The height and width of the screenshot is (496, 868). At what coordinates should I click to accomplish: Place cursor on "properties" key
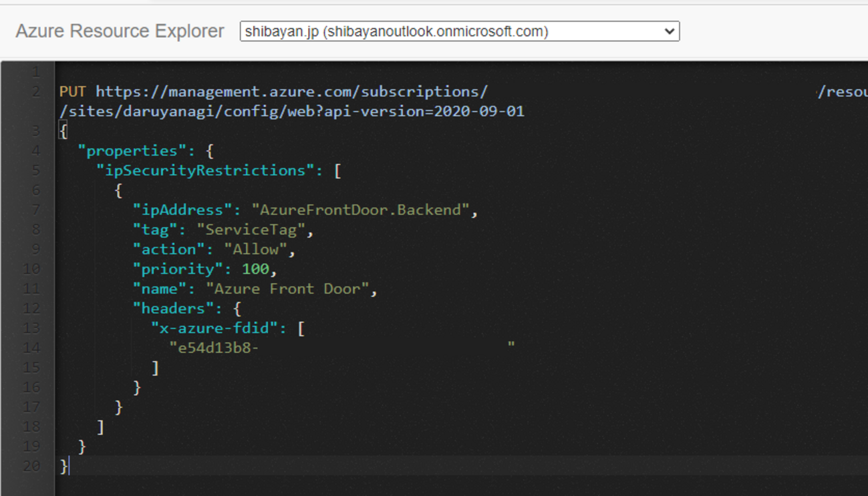[x=132, y=151]
